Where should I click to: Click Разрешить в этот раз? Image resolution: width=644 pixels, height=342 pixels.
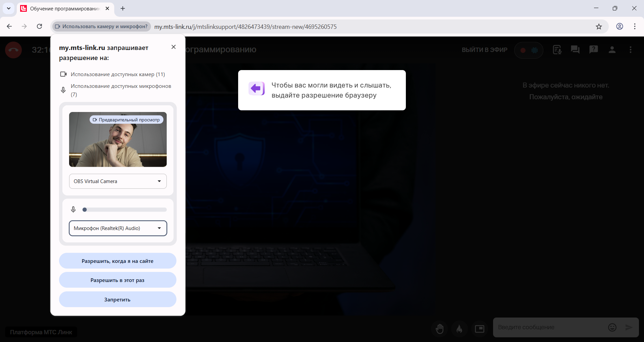118,280
